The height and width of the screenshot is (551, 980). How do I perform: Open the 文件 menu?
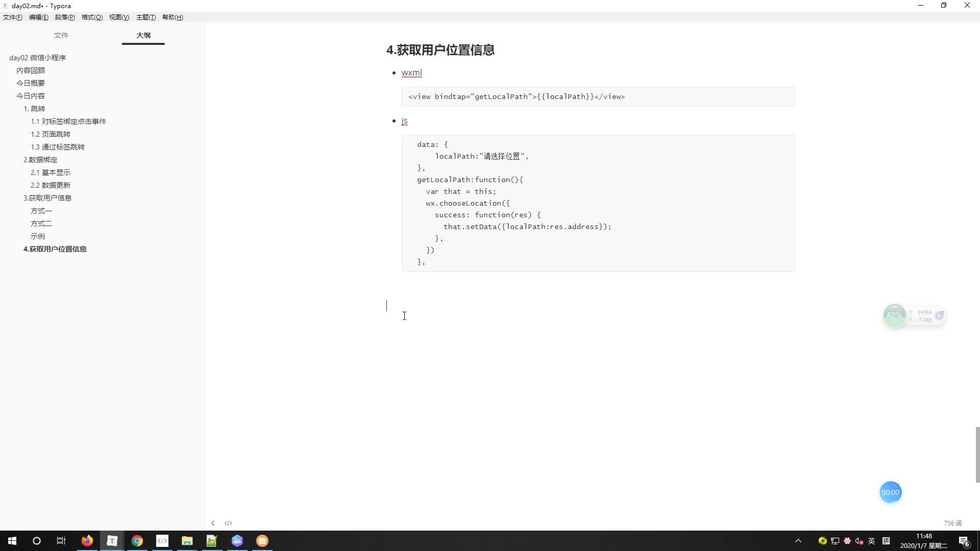click(x=12, y=17)
